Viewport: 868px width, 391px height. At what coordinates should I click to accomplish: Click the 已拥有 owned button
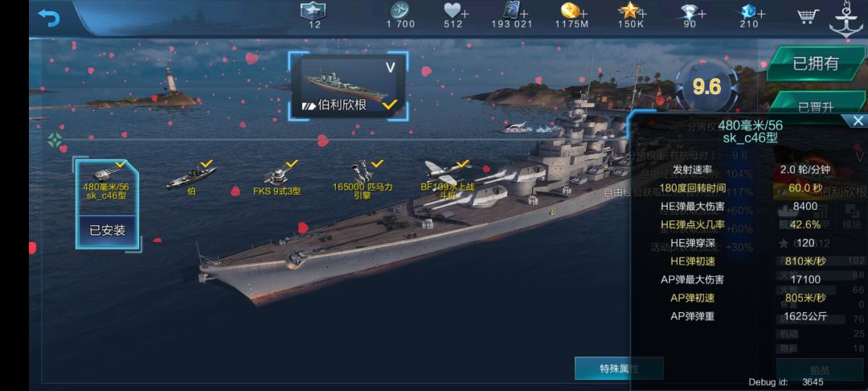click(x=816, y=64)
